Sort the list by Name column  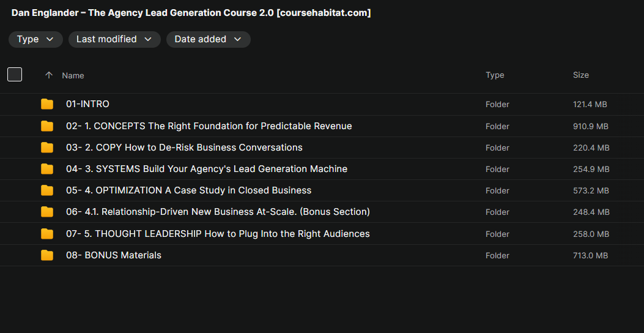point(73,75)
